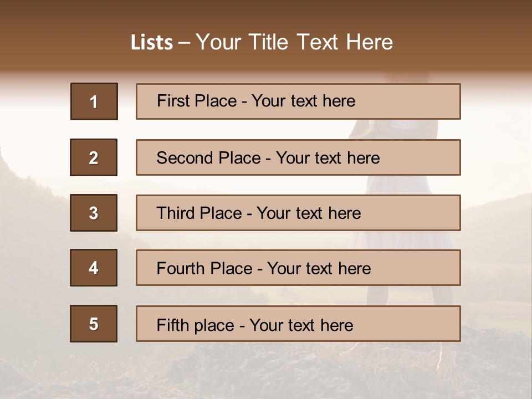
Task: Click the bold word Lists in title
Action: 152,42
